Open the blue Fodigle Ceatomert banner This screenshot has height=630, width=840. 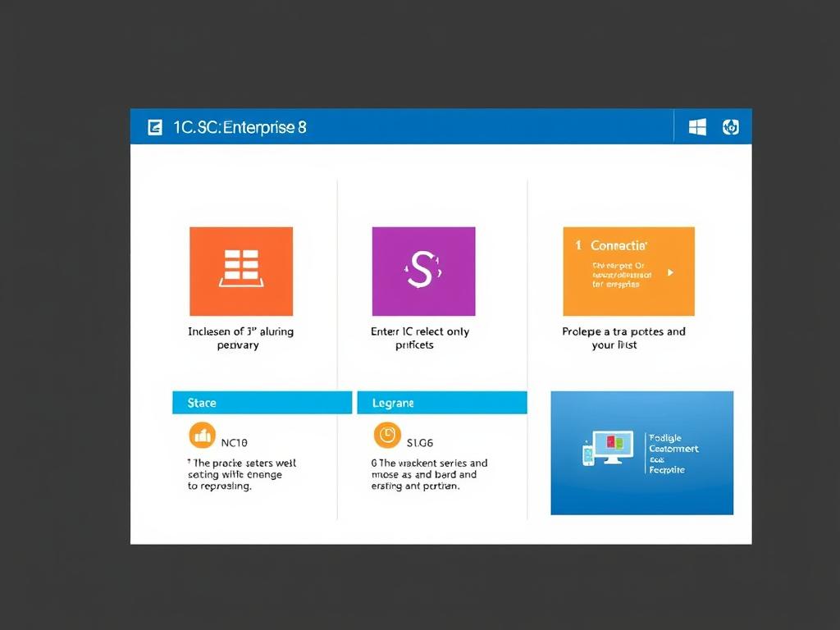pos(641,453)
